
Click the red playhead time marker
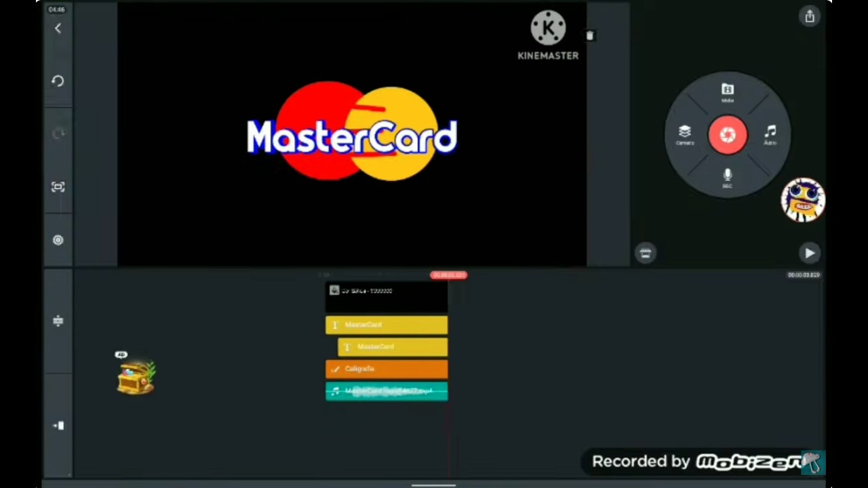[x=448, y=274]
